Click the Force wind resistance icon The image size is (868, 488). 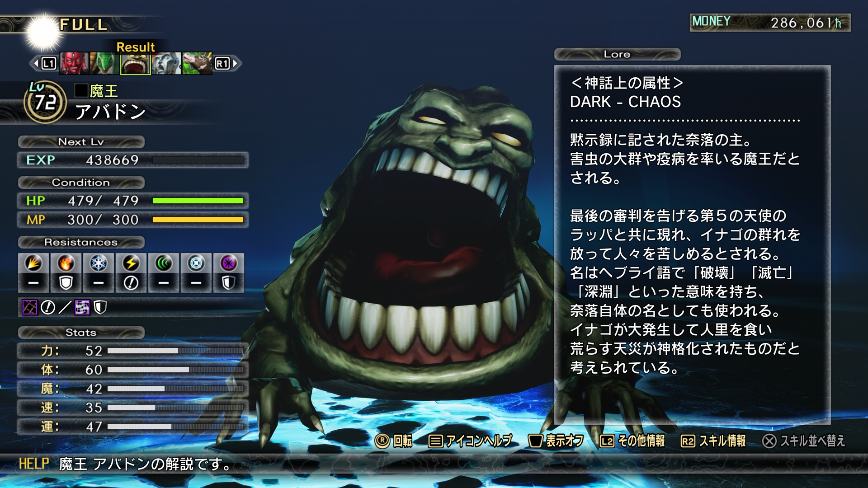coord(164,263)
